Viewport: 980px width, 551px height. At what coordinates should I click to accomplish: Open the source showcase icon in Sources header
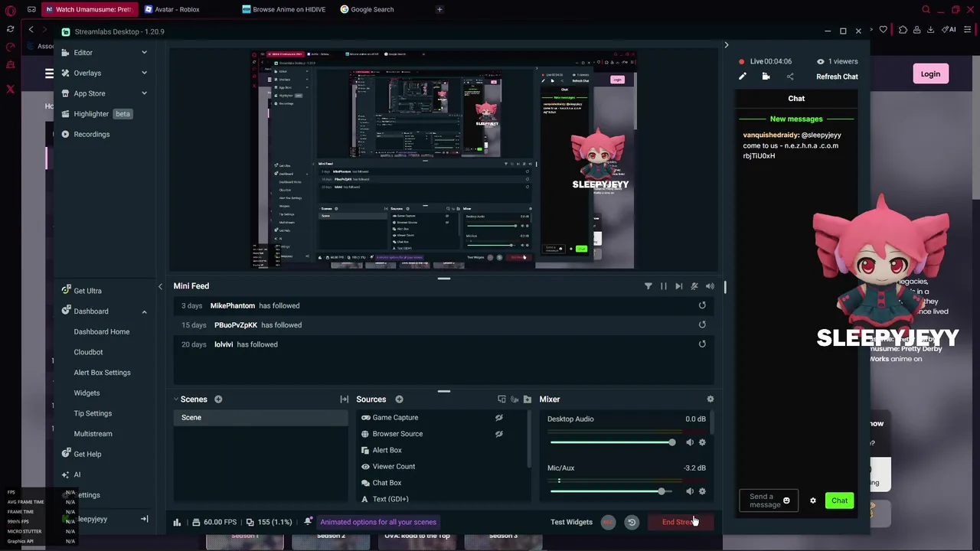pos(501,399)
